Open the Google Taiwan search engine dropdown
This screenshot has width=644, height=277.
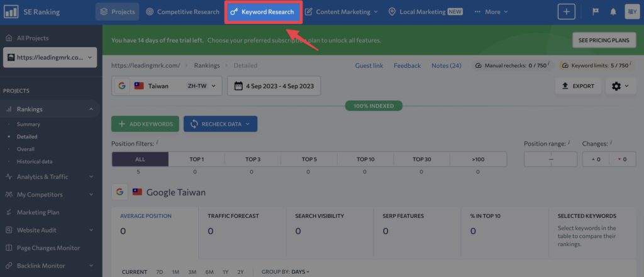(167, 86)
